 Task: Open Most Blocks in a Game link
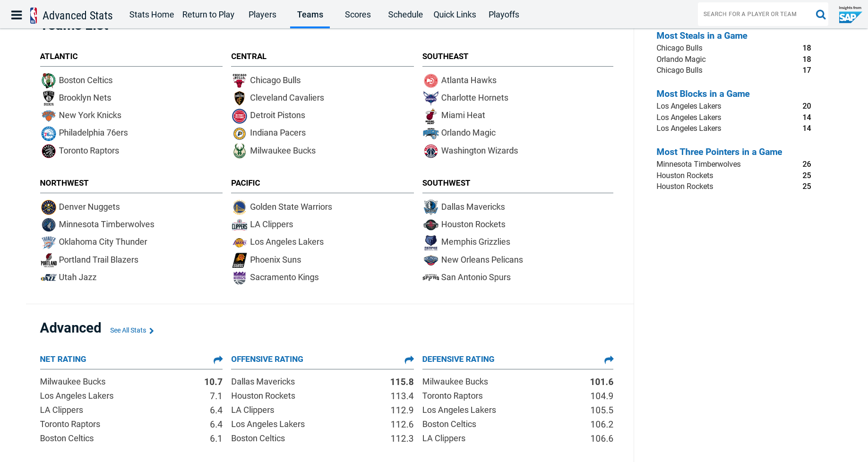703,94
